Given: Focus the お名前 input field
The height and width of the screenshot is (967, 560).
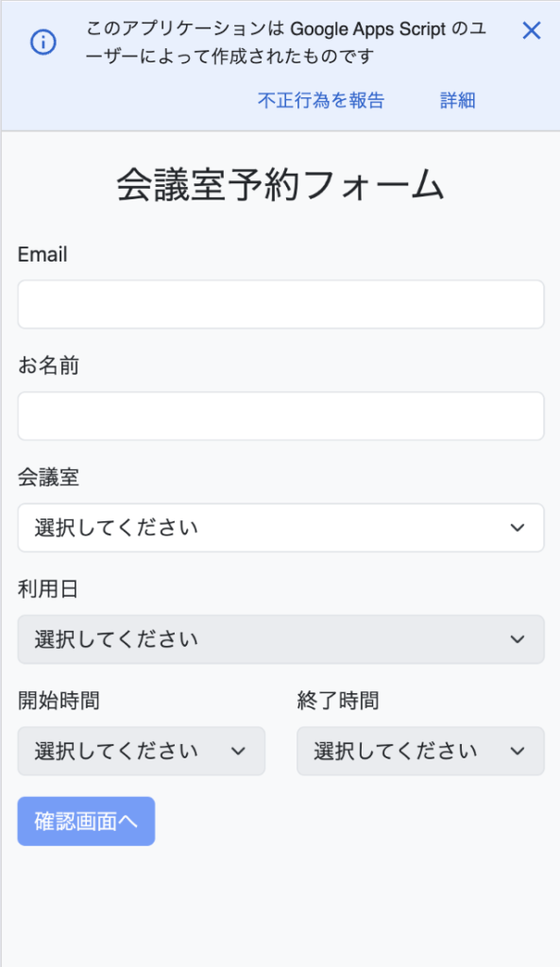Looking at the screenshot, I should click(x=280, y=416).
